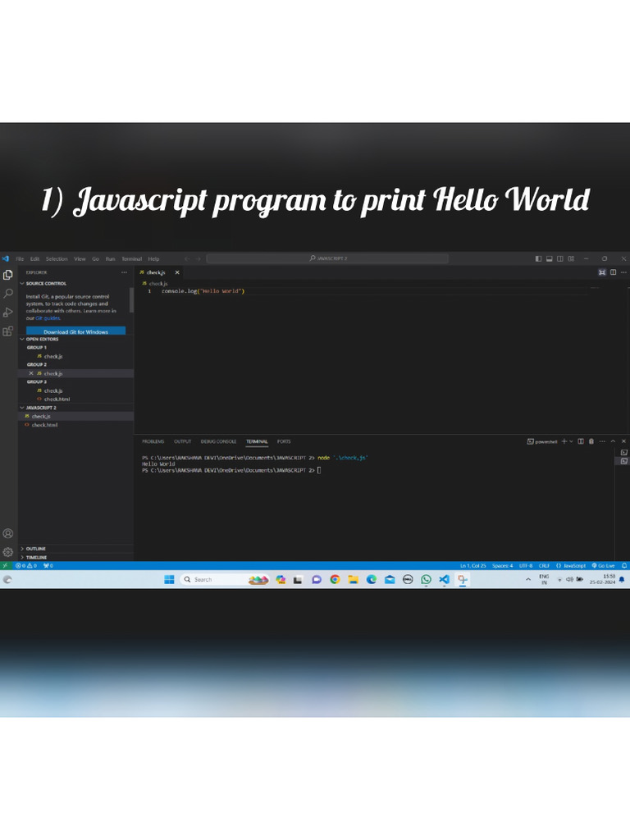Image resolution: width=630 pixels, height=840 pixels.
Task: Change the UTF-8 encoding in status bar
Action: pos(526,566)
